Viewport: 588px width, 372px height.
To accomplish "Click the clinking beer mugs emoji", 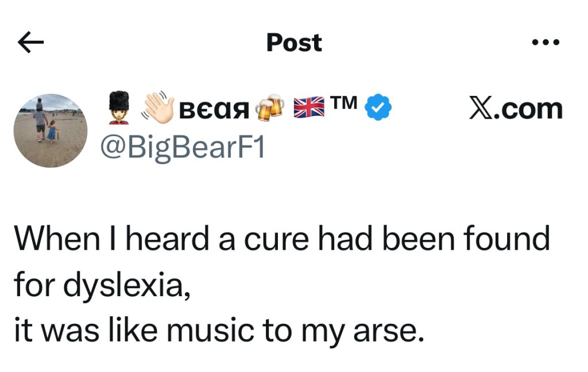I will pyautogui.click(x=271, y=107).
